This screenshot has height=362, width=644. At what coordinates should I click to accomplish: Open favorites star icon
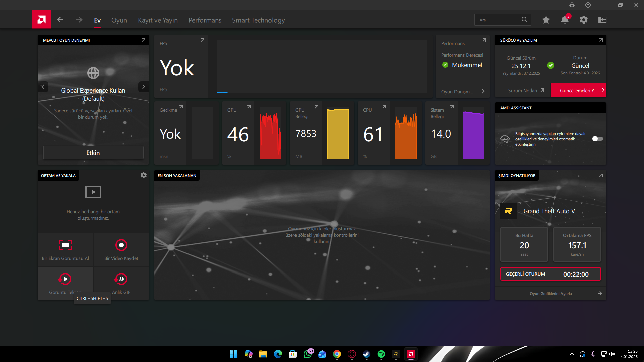pos(546,20)
